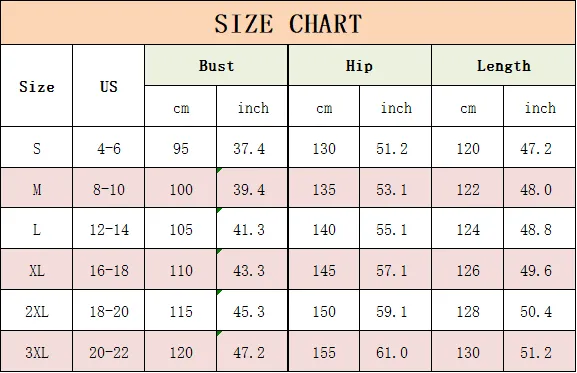Select the Length column header
Screen dimensions: 577x373
(504, 65)
